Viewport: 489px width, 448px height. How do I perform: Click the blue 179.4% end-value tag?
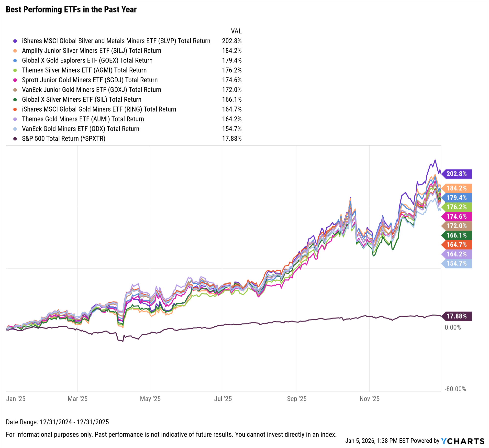tap(456, 198)
